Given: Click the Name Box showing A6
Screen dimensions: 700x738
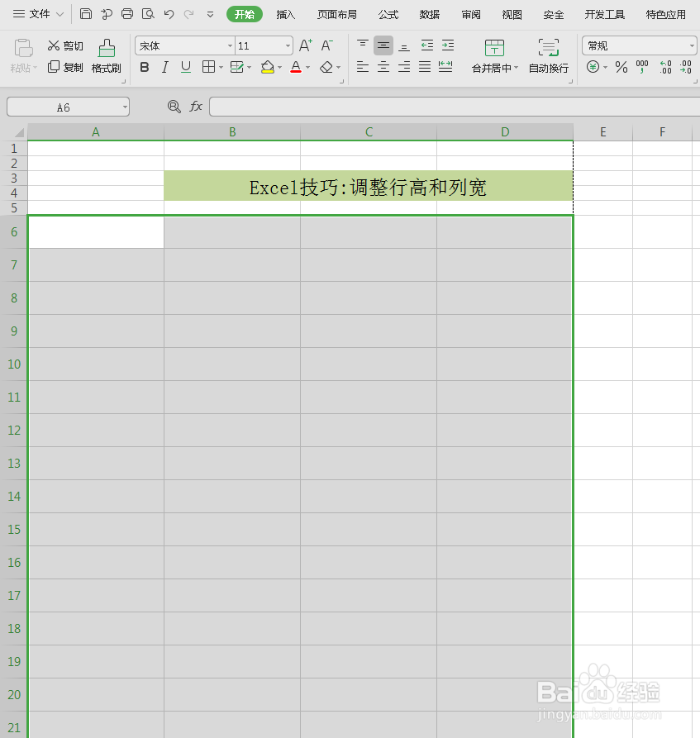Looking at the screenshot, I should tap(66, 106).
